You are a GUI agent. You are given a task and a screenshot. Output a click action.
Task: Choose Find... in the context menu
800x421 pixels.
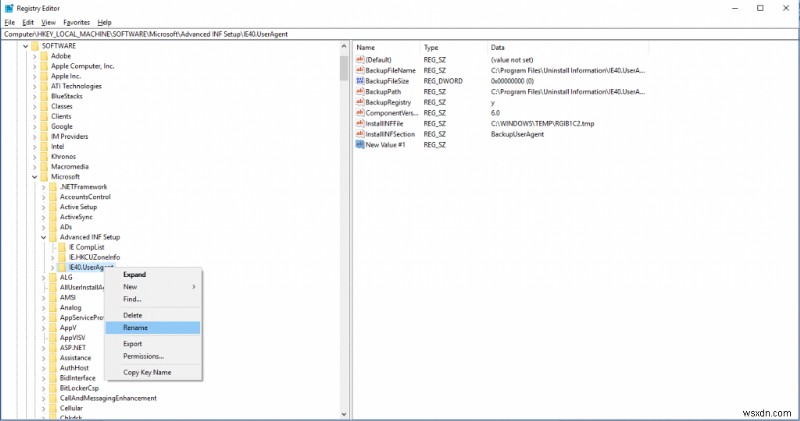[153, 299]
